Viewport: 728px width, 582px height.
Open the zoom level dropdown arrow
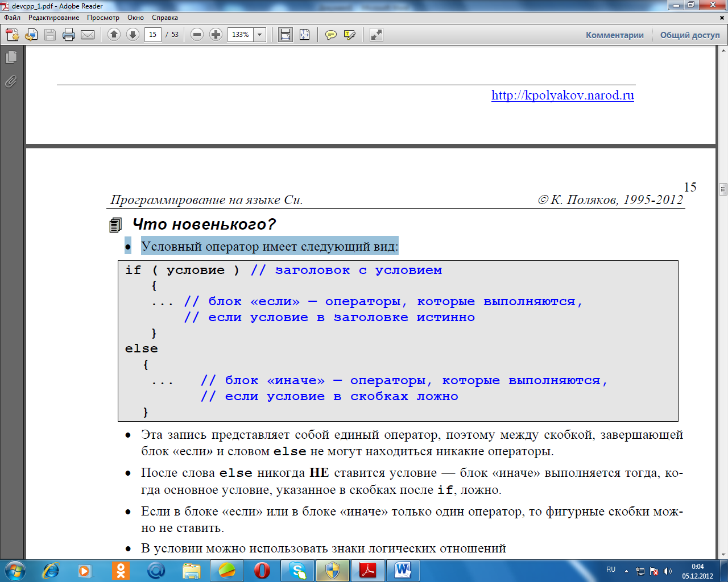tap(260, 35)
